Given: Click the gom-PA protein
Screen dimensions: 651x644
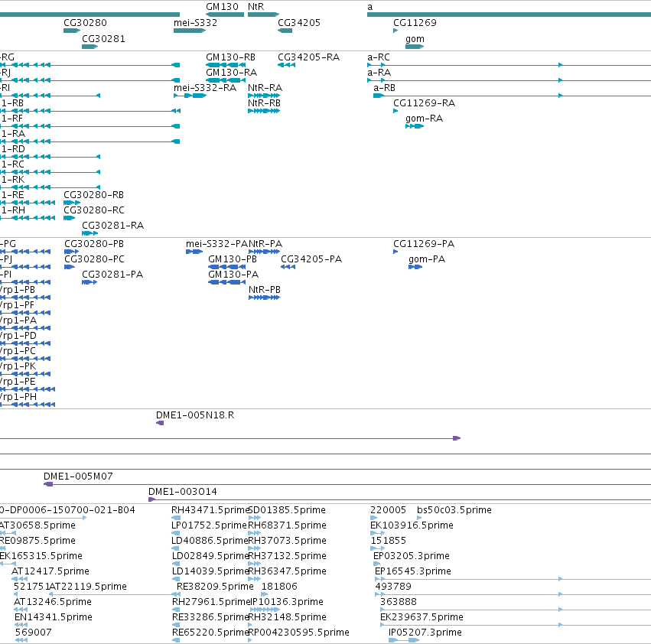Looking at the screenshot, I should tap(415, 267).
